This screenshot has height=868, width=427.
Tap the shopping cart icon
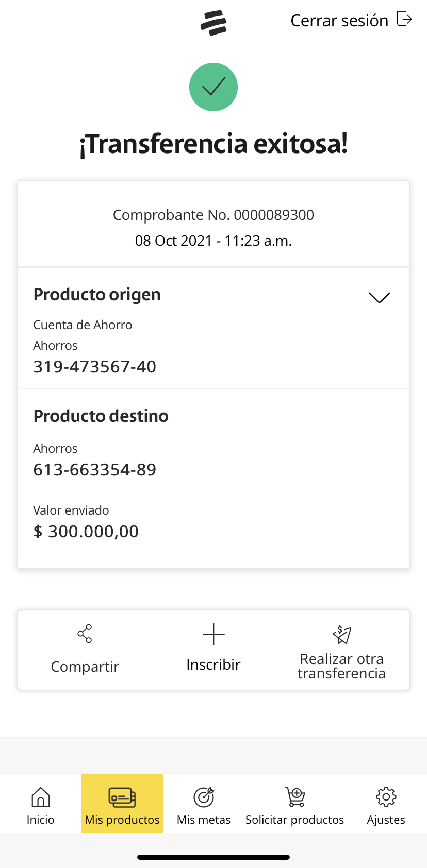coord(295,797)
